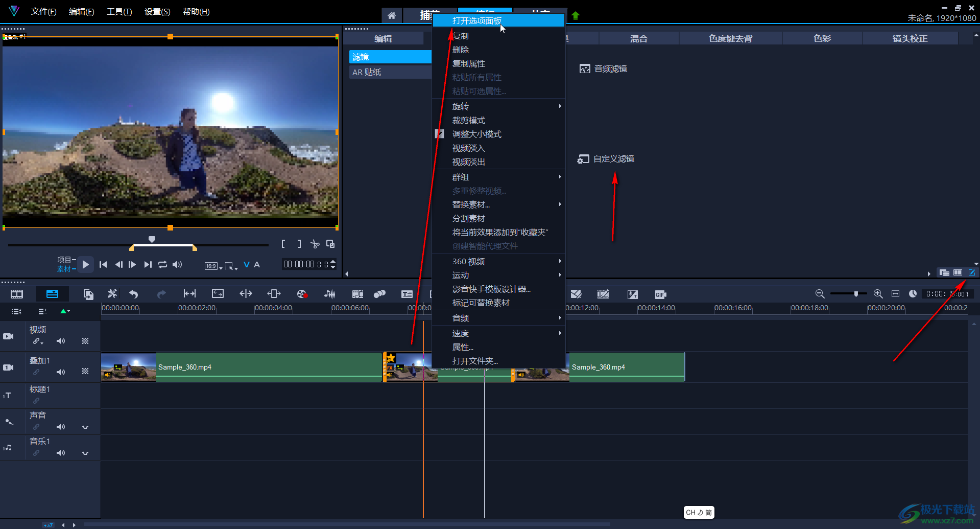Open the subtitle editor
The image size is (980, 529).
coord(407,294)
